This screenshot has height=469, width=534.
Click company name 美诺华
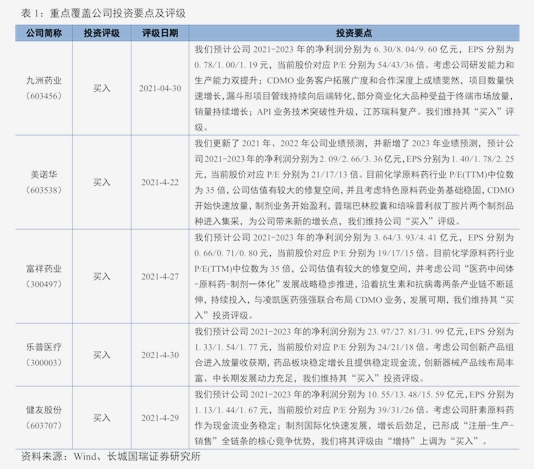44,174
